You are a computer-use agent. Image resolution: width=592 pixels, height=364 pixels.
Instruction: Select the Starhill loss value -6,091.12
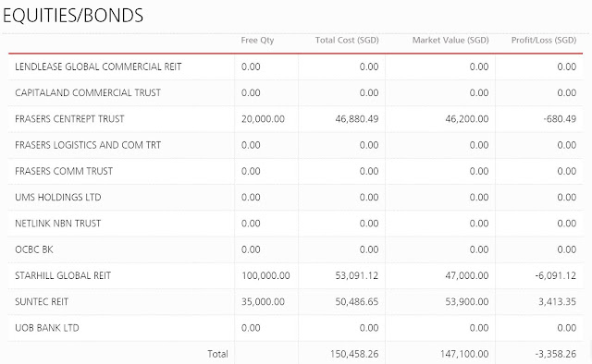pyautogui.click(x=556, y=275)
